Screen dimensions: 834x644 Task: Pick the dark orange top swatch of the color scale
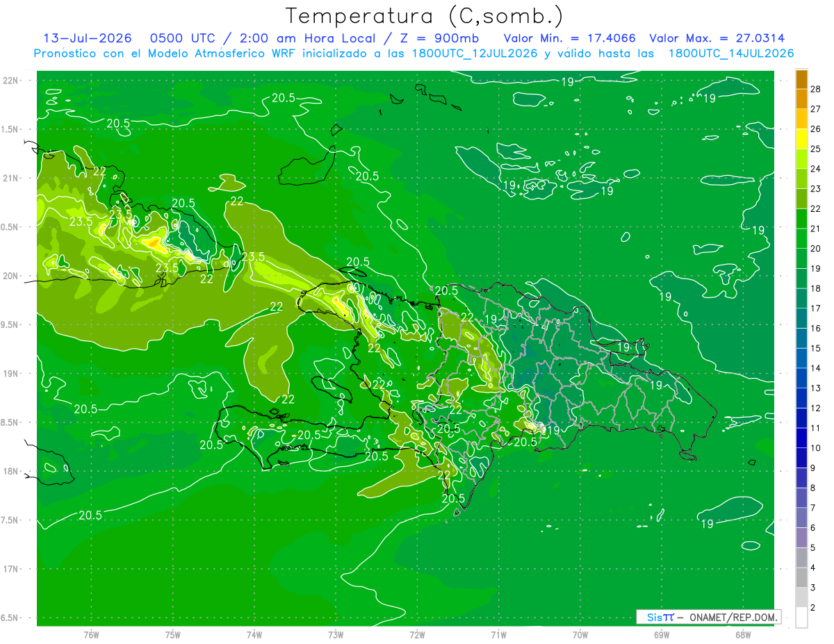pos(801,80)
